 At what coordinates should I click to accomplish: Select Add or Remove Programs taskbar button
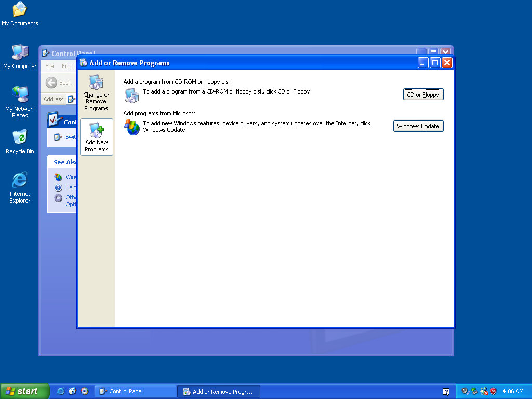218,392
